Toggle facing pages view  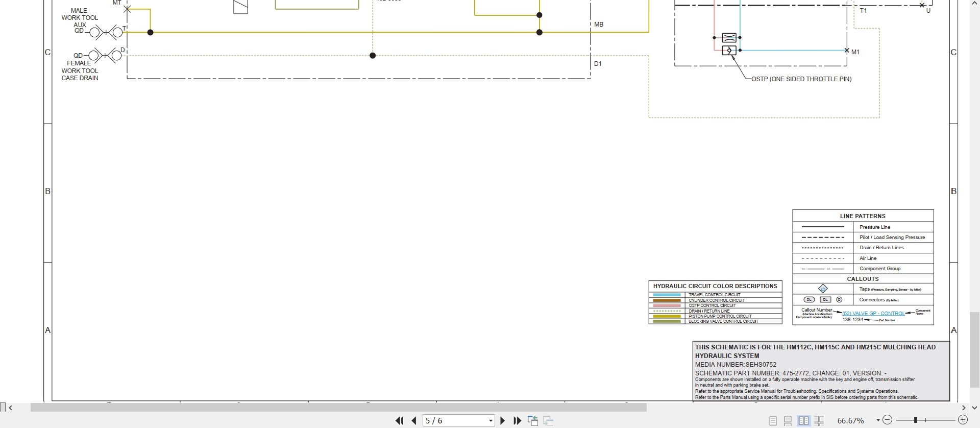tap(804, 421)
